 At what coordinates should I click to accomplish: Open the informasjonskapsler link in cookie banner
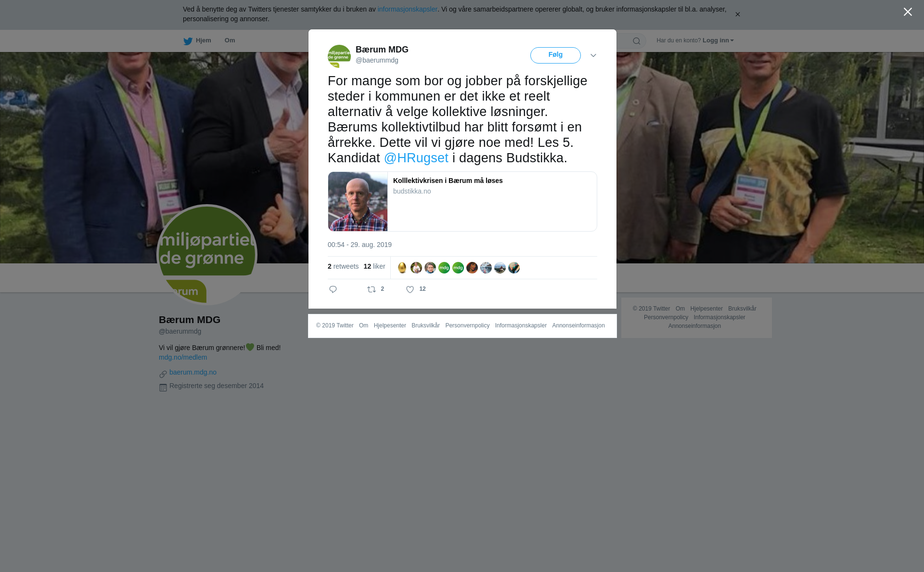click(408, 9)
